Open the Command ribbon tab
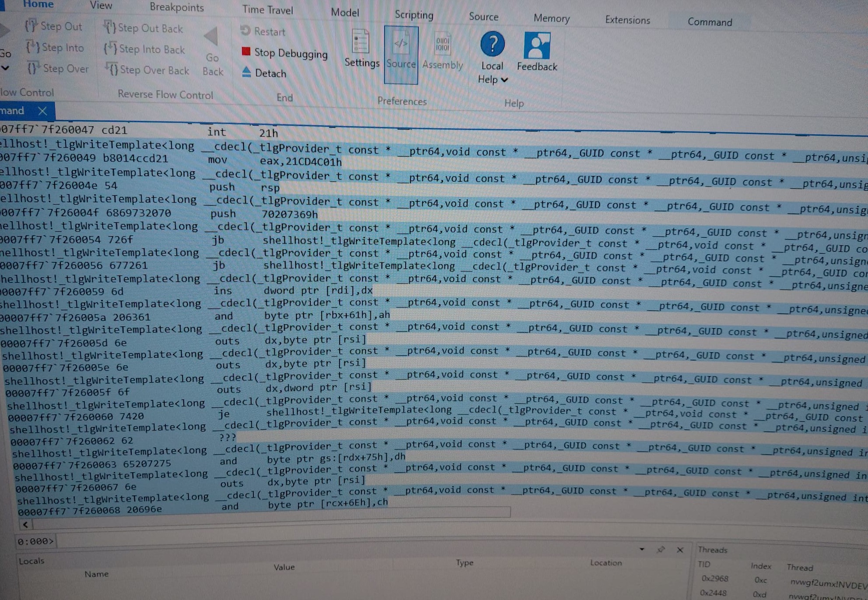Screen dimensions: 868x600 pyautogui.click(x=710, y=22)
